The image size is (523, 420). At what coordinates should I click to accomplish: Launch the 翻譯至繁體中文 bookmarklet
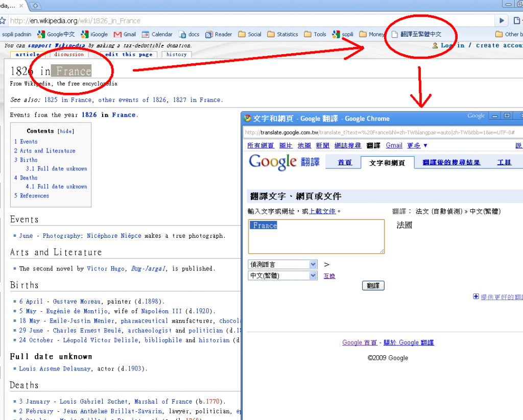(421, 34)
